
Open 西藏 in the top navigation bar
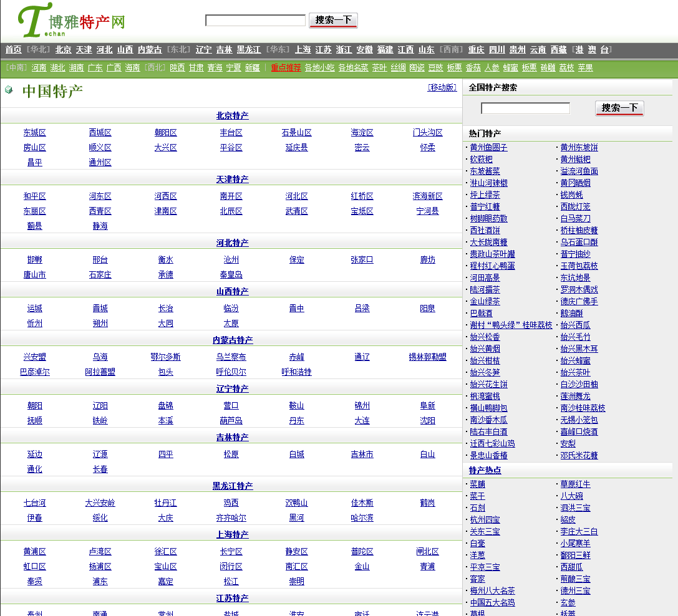tap(559, 50)
